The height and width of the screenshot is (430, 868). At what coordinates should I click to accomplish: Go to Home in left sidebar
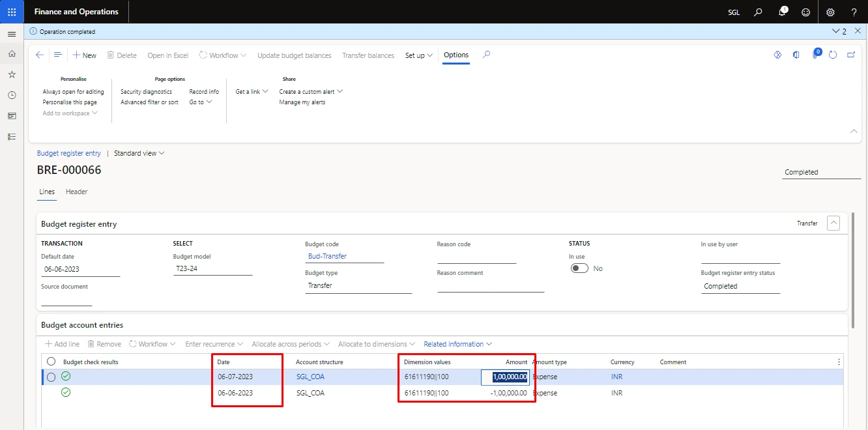pyautogui.click(x=12, y=53)
